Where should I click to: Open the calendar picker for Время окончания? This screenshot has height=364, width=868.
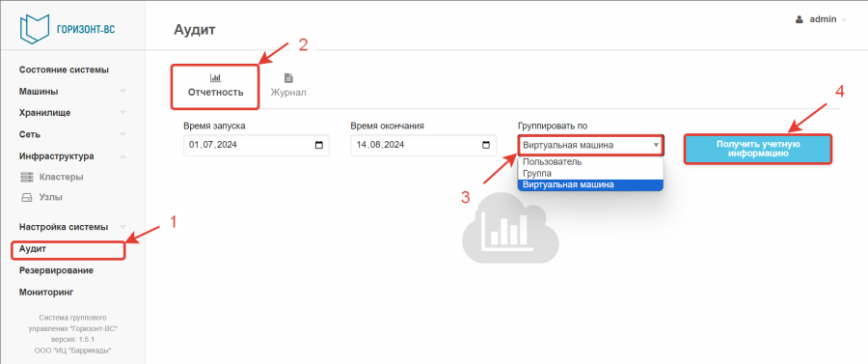(x=486, y=145)
